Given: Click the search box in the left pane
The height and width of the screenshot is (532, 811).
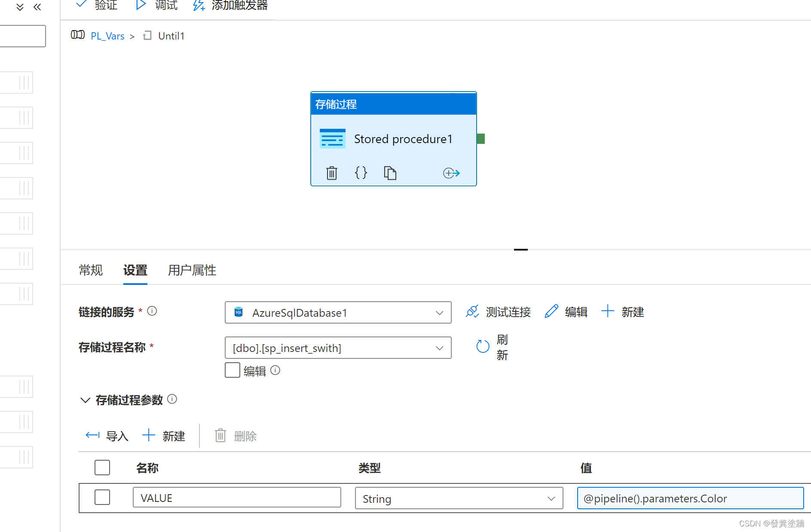Looking at the screenshot, I should coord(23,36).
